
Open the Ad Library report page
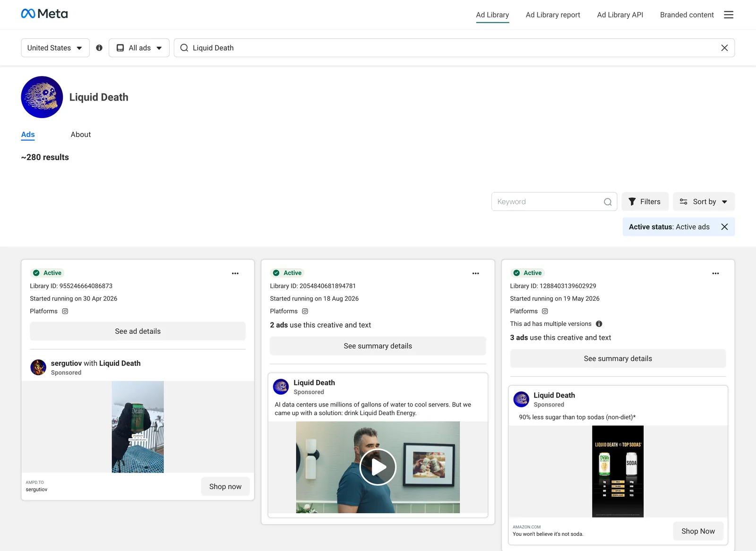[553, 15]
